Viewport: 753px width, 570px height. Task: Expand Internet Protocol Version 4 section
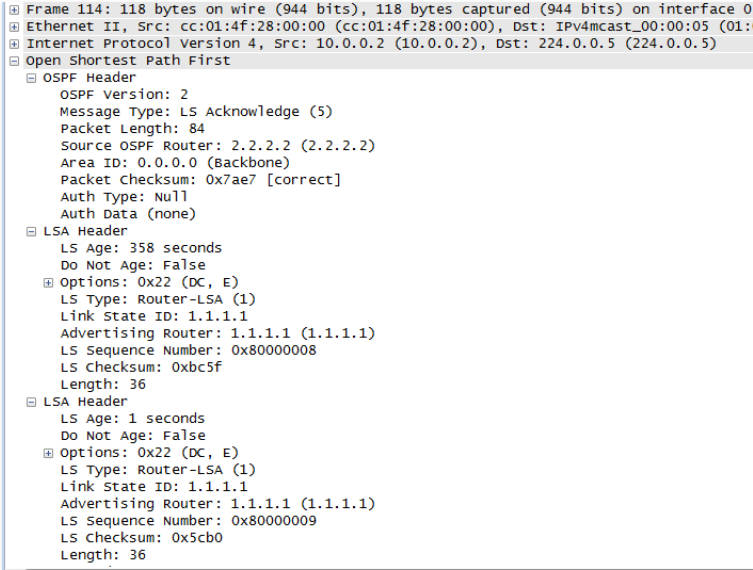pos(14,44)
